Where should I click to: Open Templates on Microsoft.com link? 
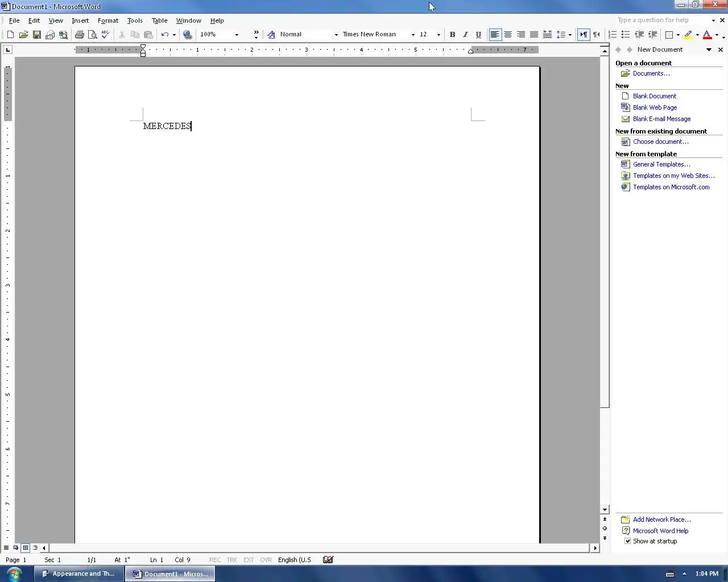pos(671,187)
